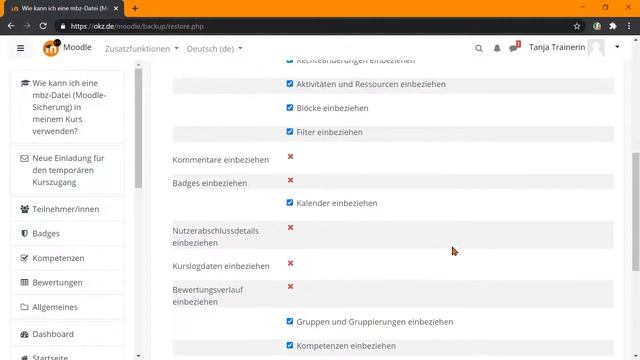This screenshot has height=360, width=640.
Task: Click the label Nutzerabschlussdetails einbeziehen
Action: pyautogui.click(x=216, y=237)
